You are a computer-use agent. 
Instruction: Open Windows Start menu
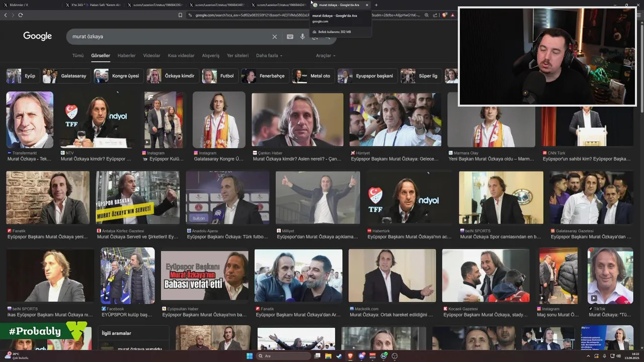pos(249,356)
